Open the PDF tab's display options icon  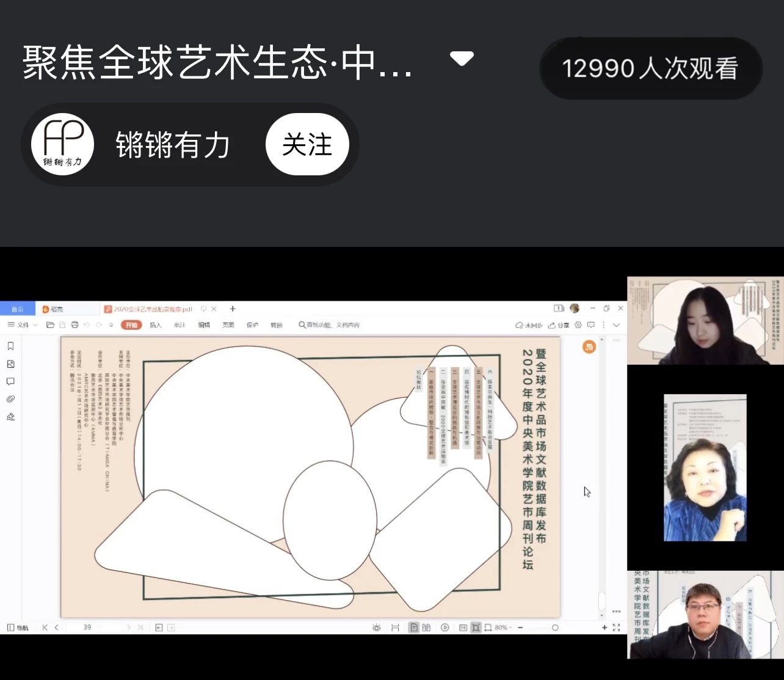(203, 309)
